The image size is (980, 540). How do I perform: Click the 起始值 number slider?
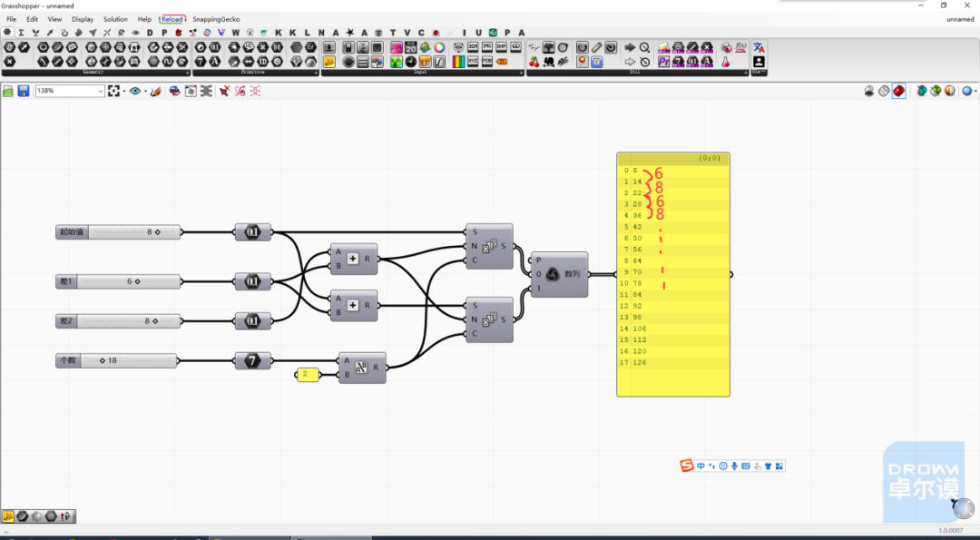(118, 231)
